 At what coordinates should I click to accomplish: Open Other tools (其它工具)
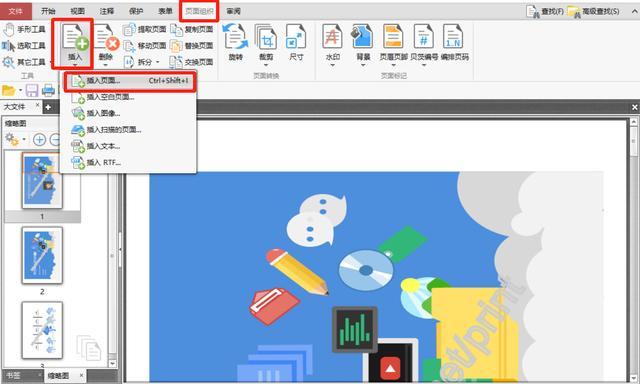pos(24,62)
